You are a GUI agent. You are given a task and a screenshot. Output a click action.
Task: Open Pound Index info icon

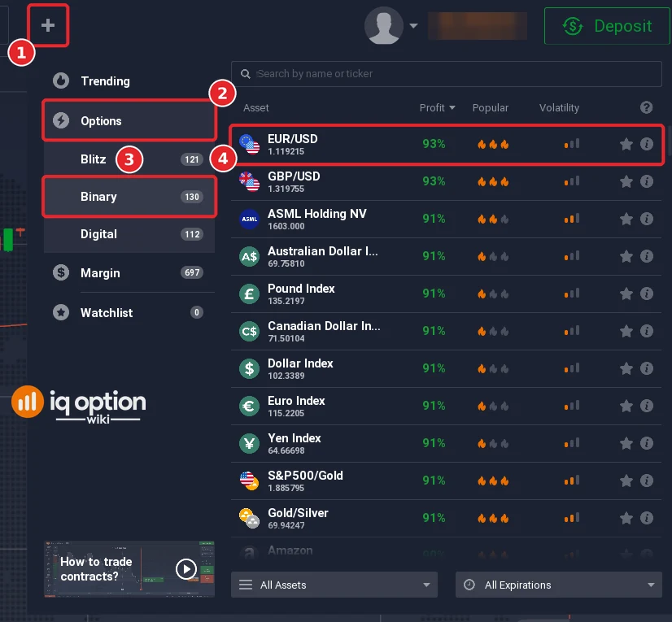click(646, 294)
